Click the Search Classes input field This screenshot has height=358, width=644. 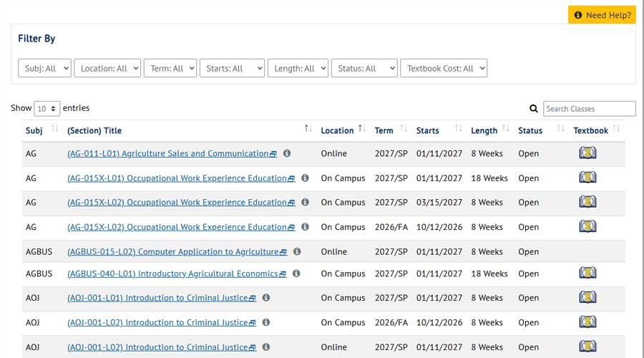(x=590, y=109)
